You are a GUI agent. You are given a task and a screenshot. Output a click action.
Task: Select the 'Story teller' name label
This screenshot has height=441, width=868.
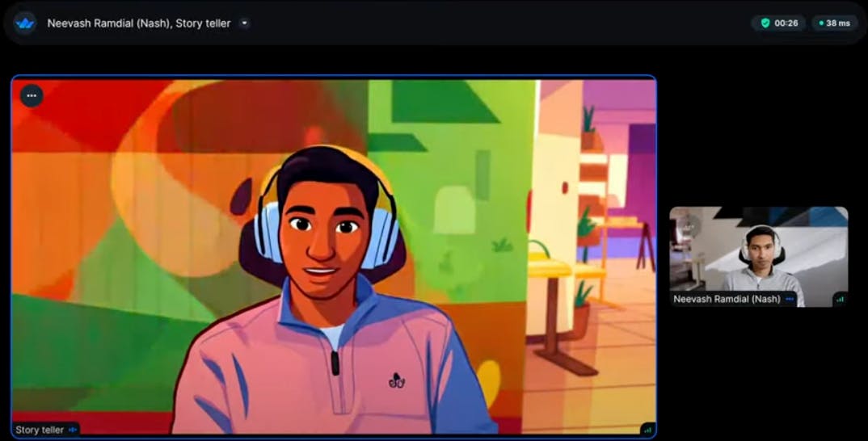tap(40, 430)
